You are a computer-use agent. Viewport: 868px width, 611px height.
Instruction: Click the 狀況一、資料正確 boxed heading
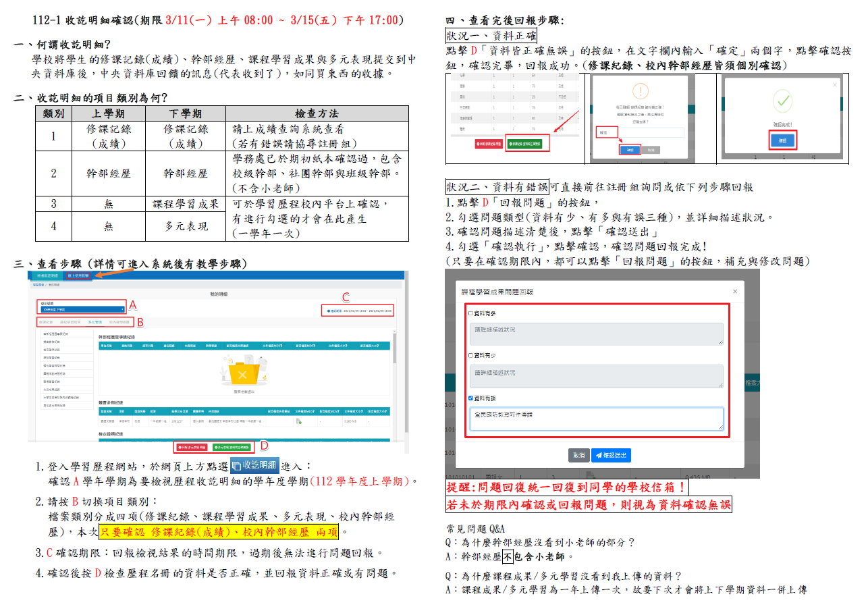(492, 36)
